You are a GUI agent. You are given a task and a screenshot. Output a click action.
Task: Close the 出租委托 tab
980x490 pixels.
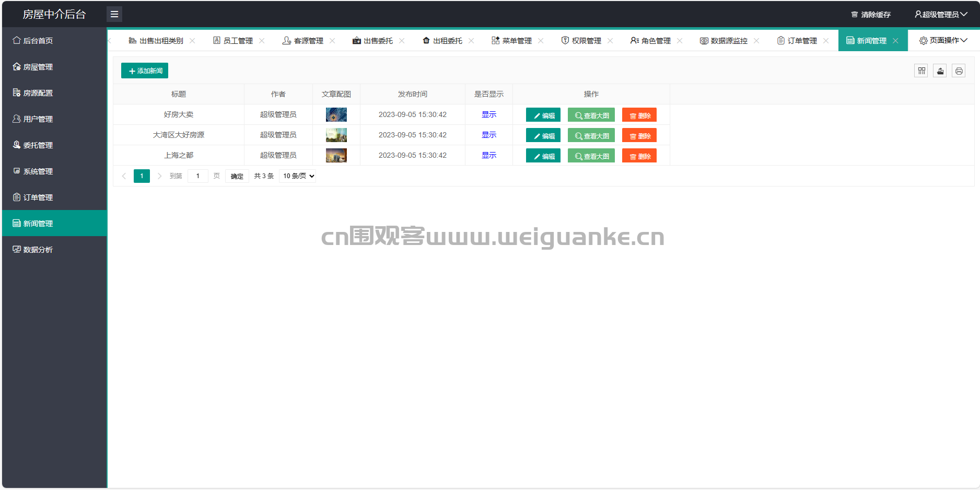tap(471, 41)
